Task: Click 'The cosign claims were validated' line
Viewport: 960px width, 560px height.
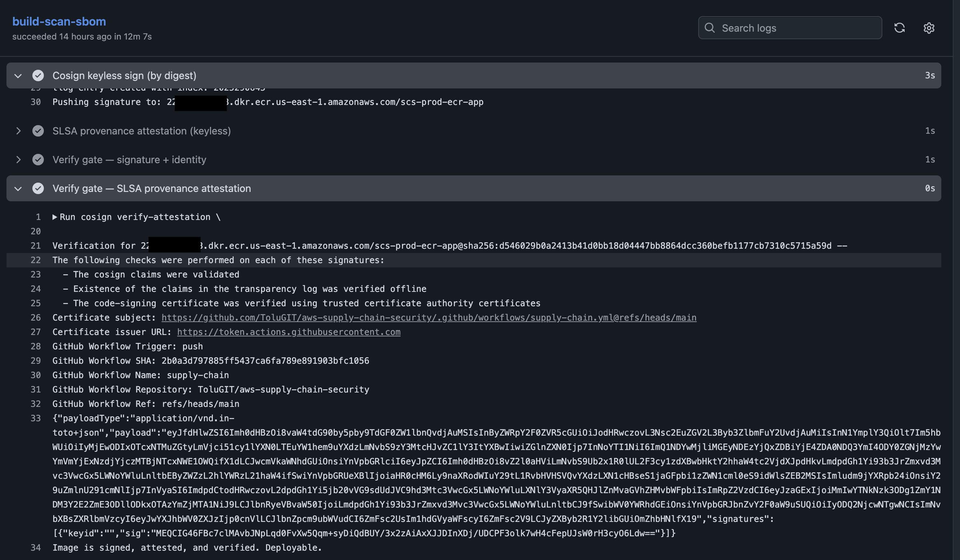Action: pyautogui.click(x=151, y=275)
